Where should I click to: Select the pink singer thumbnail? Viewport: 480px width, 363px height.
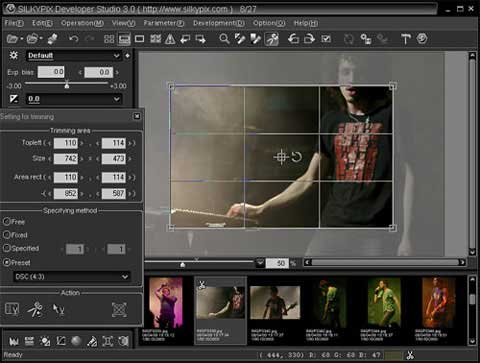click(166, 303)
